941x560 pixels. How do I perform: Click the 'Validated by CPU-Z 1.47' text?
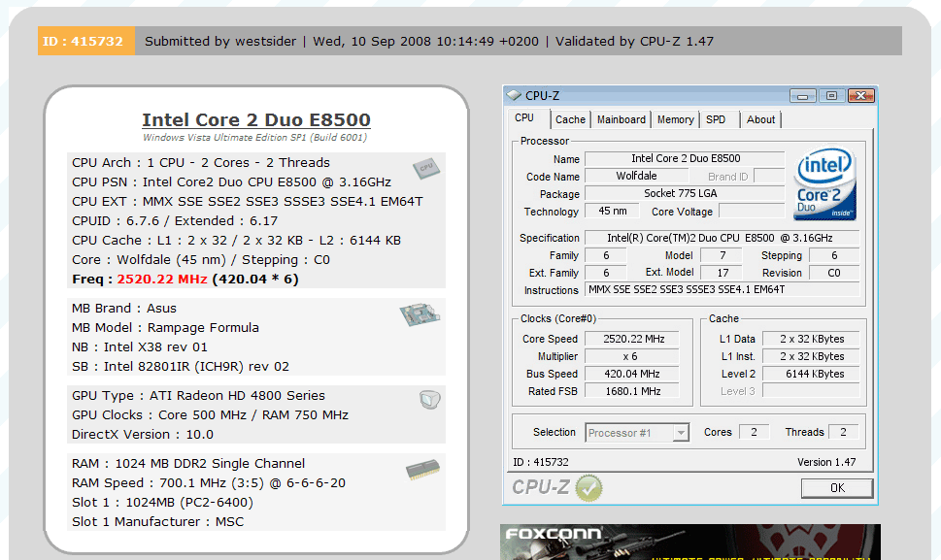point(634,41)
